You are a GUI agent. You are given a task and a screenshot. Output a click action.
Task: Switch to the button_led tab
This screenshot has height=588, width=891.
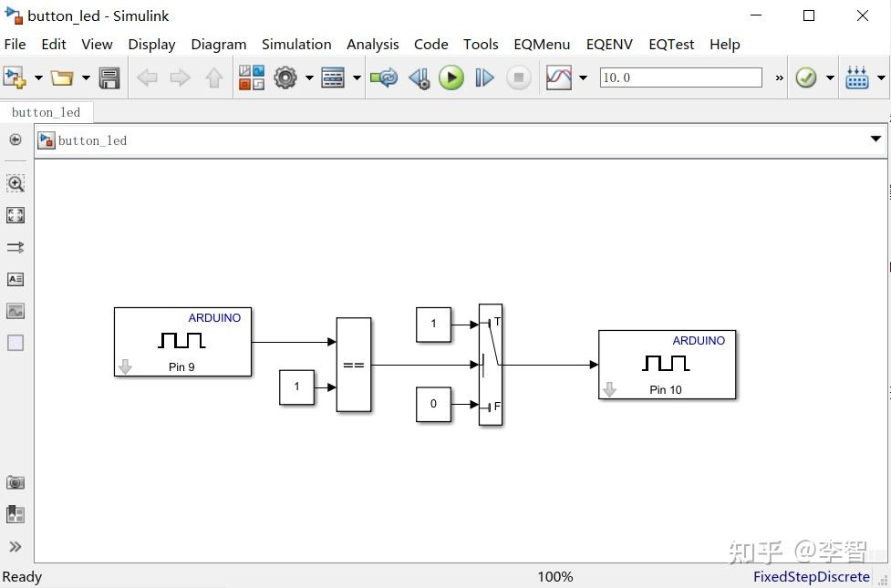[x=47, y=111]
